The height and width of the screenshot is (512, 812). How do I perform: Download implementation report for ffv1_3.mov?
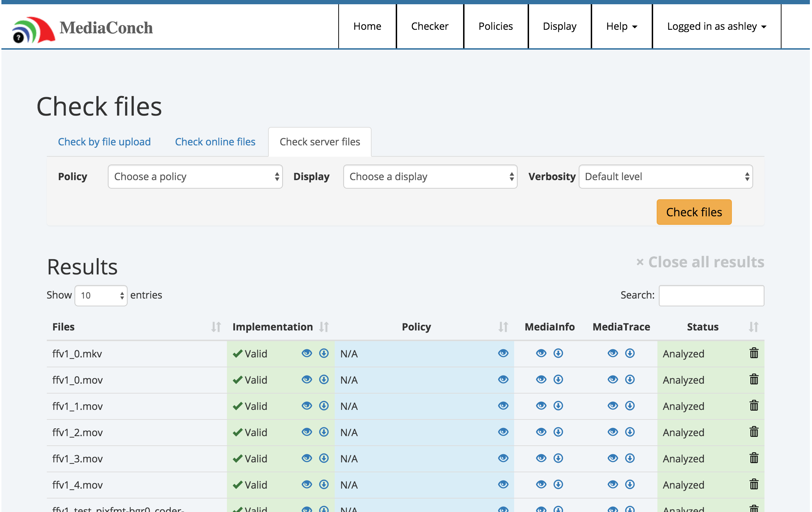pos(324,458)
